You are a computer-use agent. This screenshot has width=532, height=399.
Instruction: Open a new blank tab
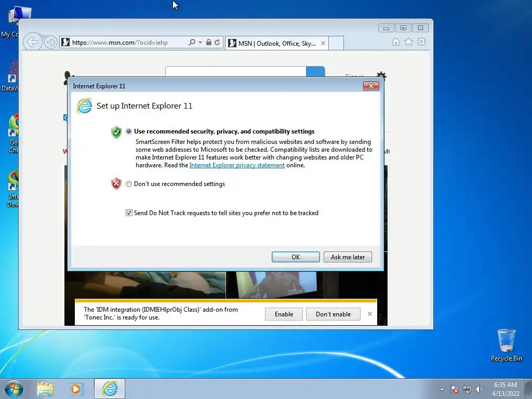336,43
